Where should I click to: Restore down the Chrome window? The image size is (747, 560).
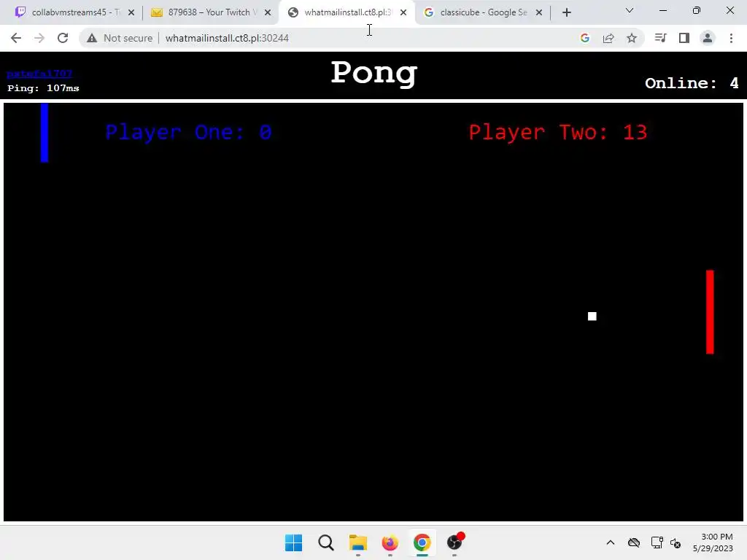point(697,10)
